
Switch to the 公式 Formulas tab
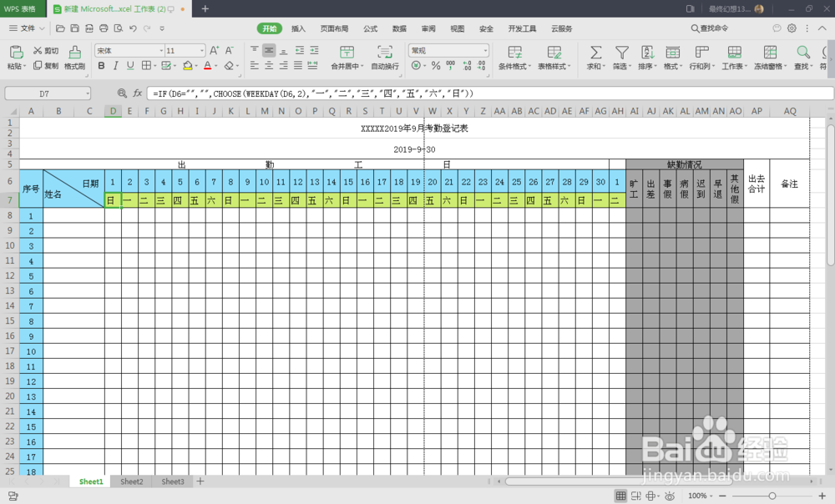click(370, 28)
